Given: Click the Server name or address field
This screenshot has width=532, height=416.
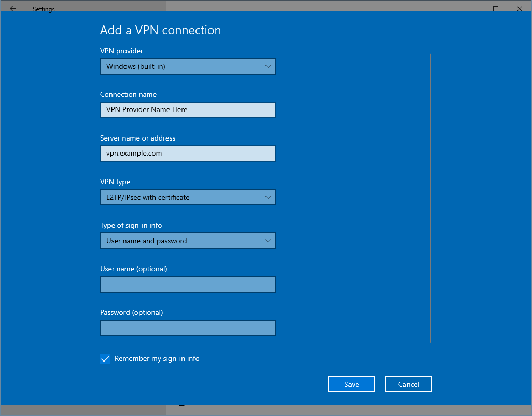Looking at the screenshot, I should point(188,154).
